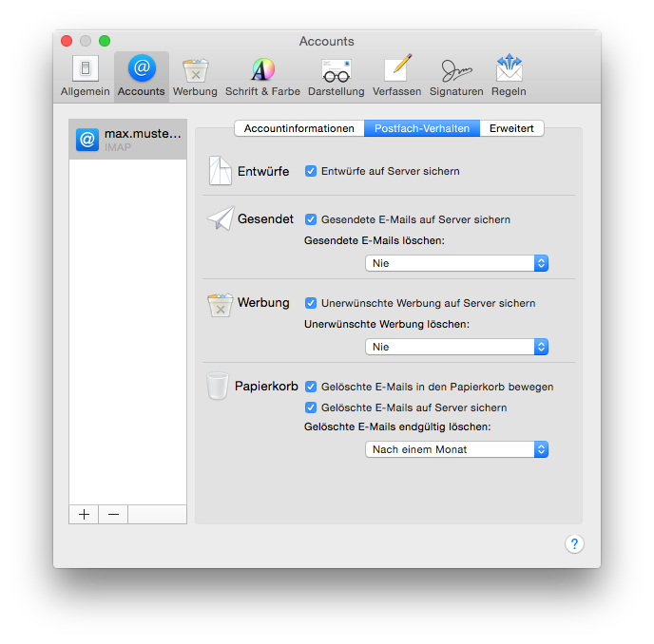This screenshot has height=644, width=654.
Task: Toggle Unerwünschte Werbung auf Server sichern
Action: tap(311, 303)
